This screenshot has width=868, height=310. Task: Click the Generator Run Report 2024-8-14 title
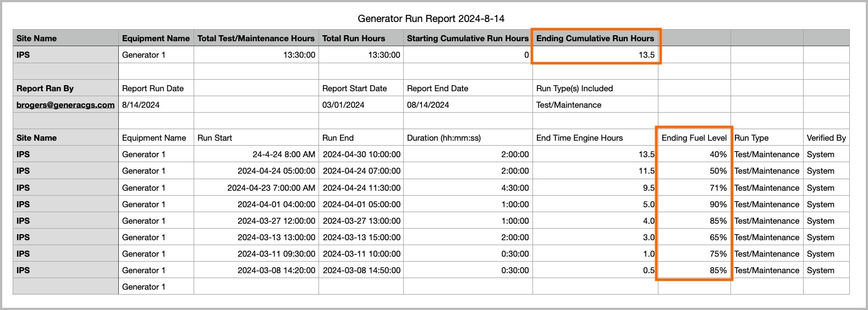tap(431, 19)
